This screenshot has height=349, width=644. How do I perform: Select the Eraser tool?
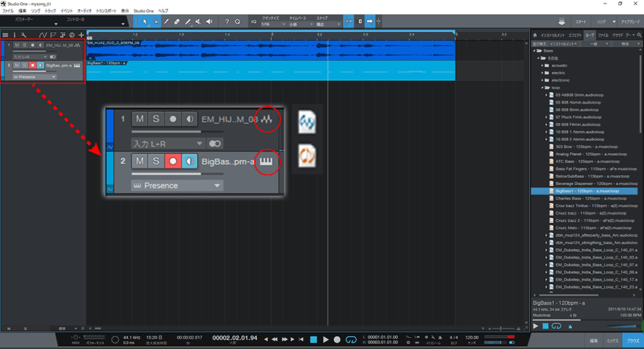pos(177,21)
